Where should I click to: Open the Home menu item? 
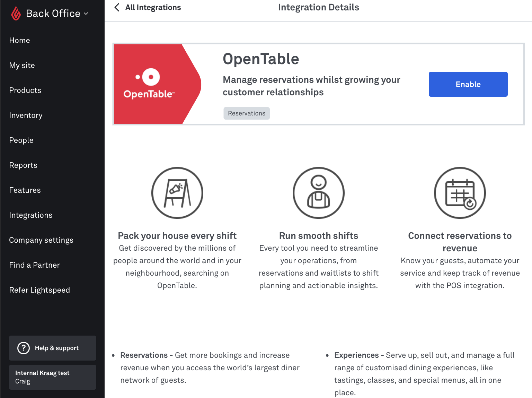[x=19, y=41]
